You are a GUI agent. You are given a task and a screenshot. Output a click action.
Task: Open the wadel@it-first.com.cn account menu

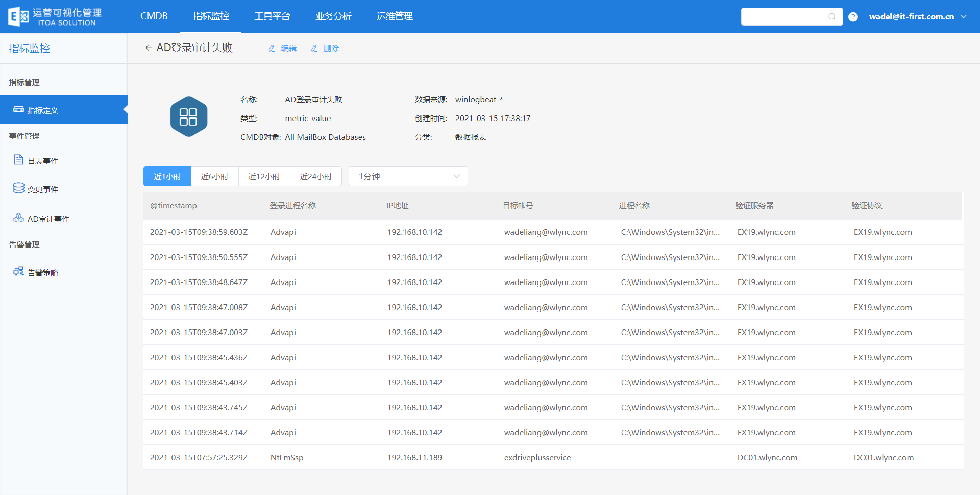point(912,16)
